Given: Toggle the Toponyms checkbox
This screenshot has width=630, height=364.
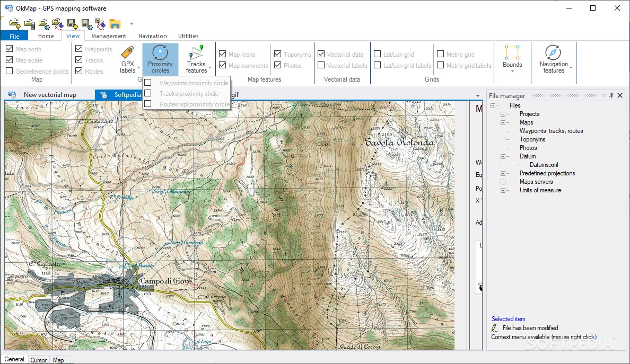Looking at the screenshot, I should coord(277,54).
